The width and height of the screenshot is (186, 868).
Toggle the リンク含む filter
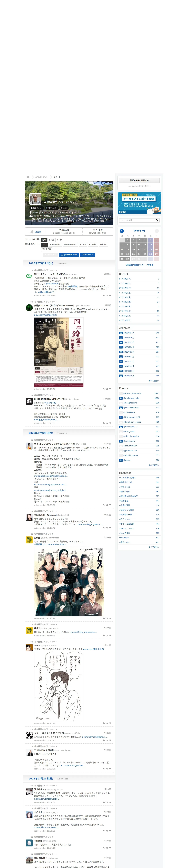[47, 249]
